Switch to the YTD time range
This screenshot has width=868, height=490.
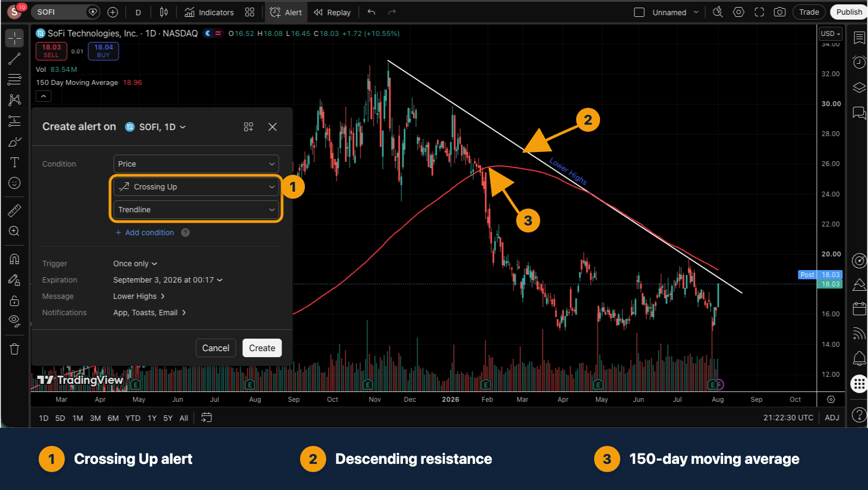[x=133, y=418]
